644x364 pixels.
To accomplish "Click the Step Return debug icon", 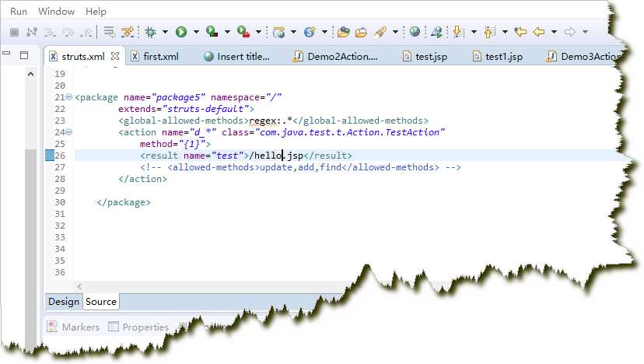I will point(86,32).
